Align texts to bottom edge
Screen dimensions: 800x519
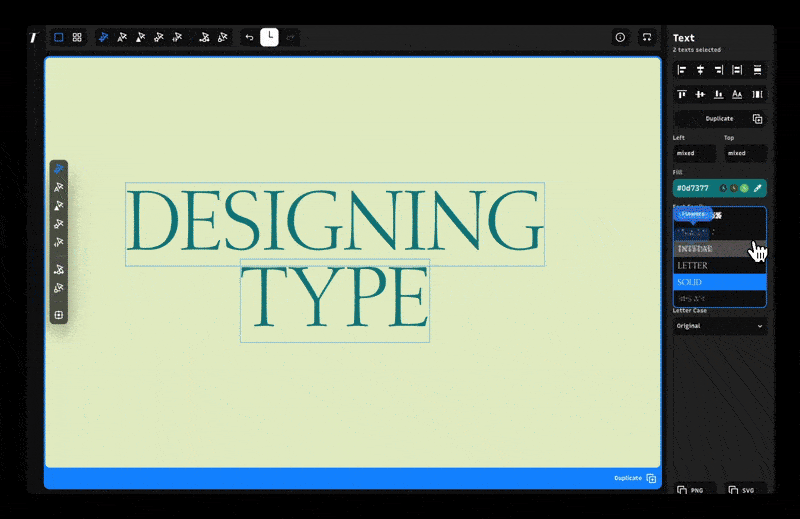tap(718, 94)
